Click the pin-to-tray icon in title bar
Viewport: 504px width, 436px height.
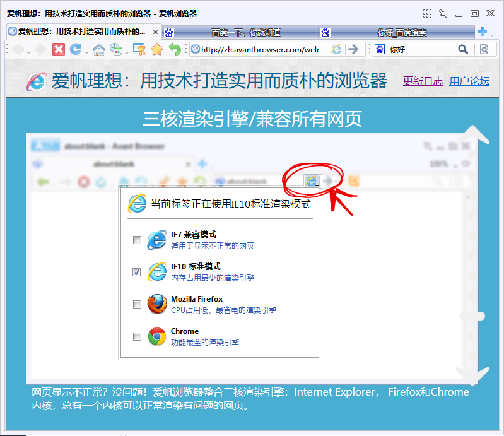pyautogui.click(x=443, y=13)
